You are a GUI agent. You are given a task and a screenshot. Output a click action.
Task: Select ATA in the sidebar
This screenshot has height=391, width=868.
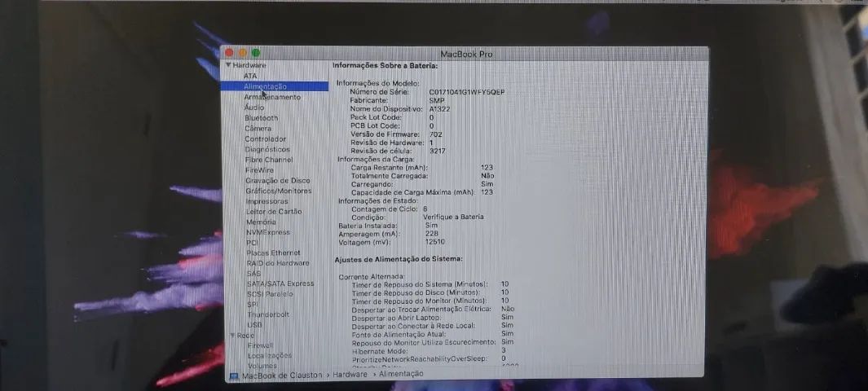click(x=250, y=76)
